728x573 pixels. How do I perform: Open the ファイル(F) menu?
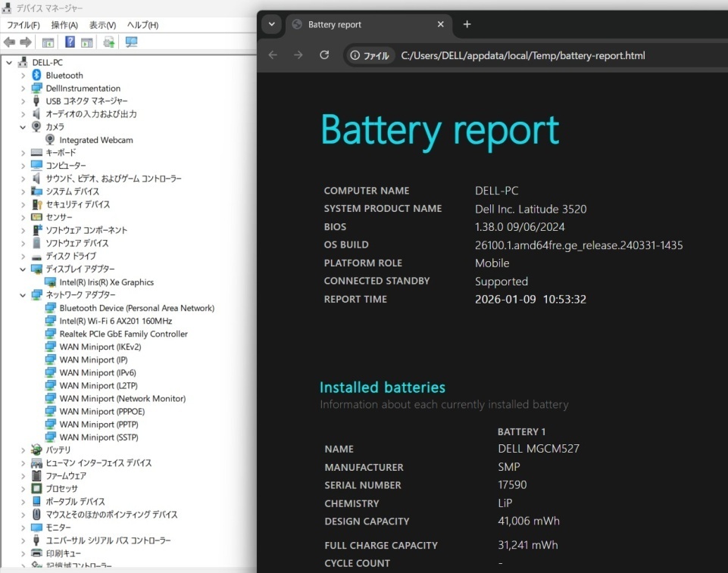coord(23,25)
